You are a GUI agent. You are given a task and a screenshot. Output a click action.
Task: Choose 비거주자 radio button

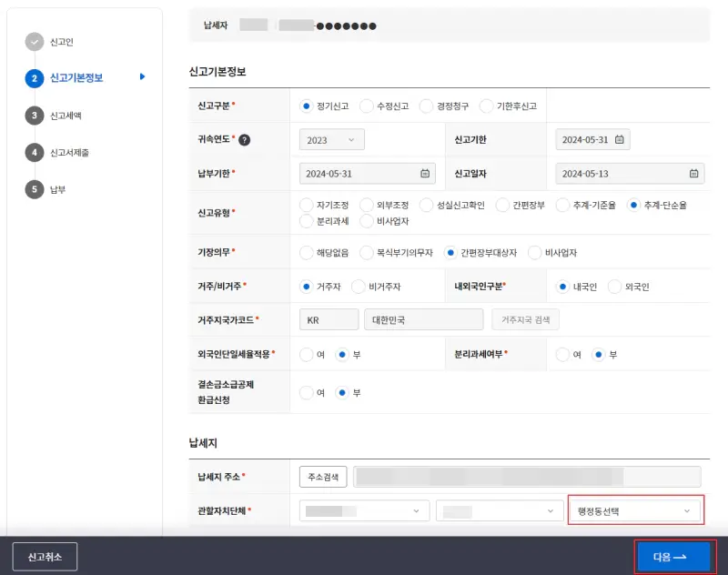click(359, 286)
